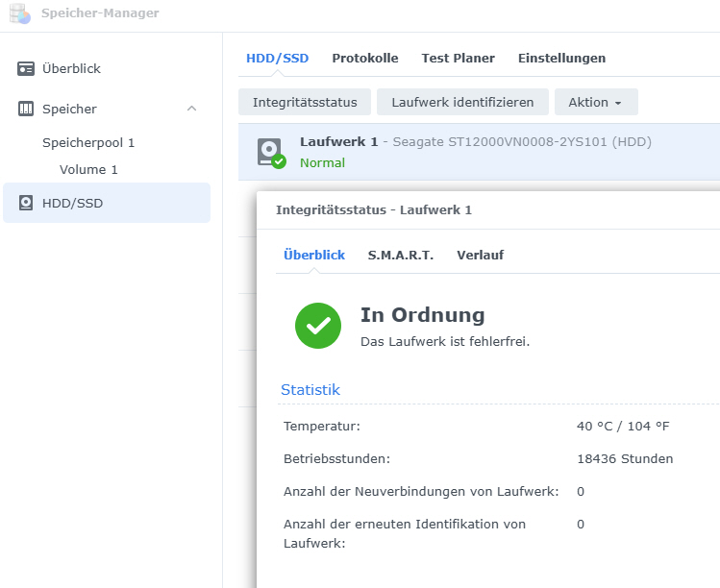The image size is (720, 588).
Task: Click the Integritätsstatus button
Action: (305, 102)
